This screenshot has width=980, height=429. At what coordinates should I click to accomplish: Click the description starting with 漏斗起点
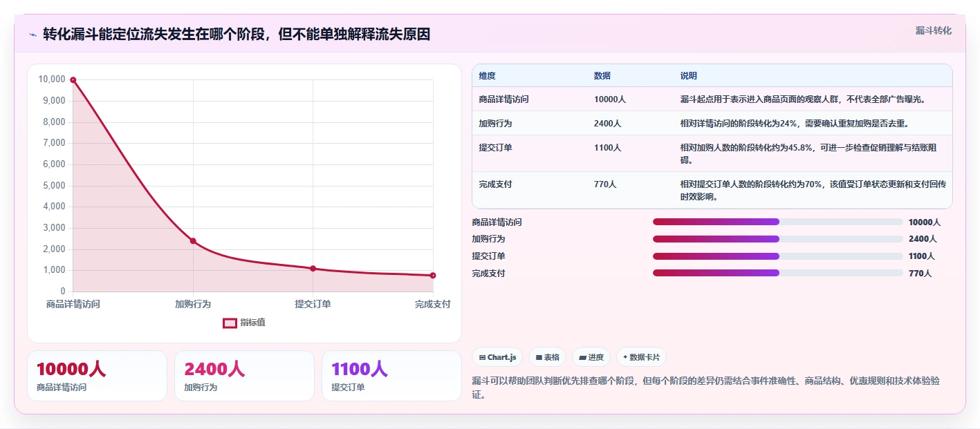803,99
